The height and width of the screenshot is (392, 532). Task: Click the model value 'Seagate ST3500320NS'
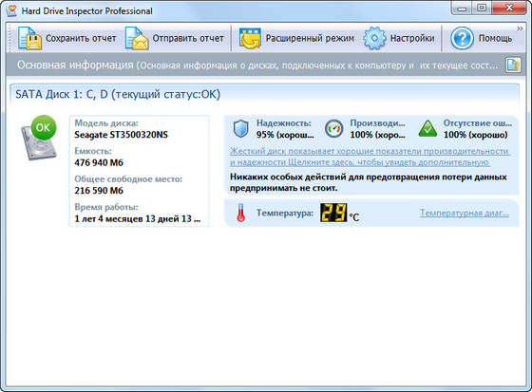(122, 135)
